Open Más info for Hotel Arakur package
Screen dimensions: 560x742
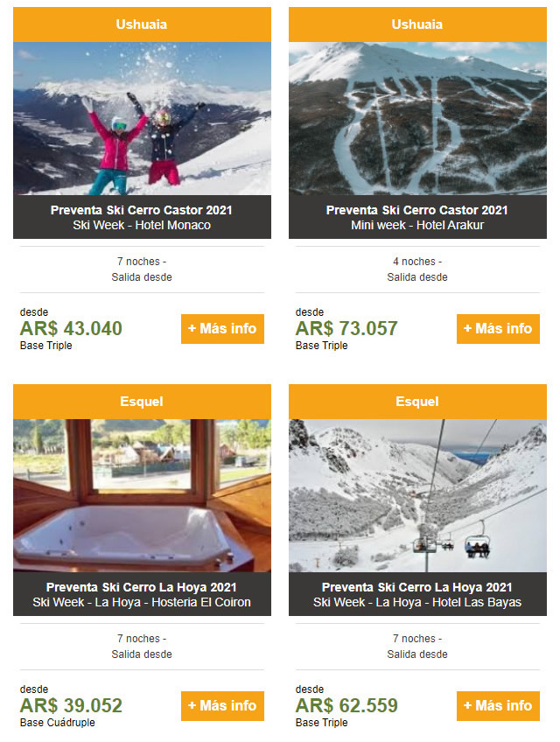[498, 328]
